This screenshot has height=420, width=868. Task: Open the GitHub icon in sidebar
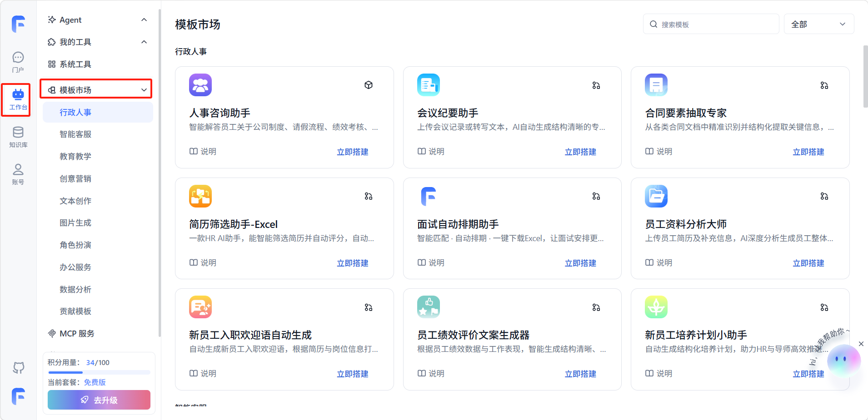point(18,367)
